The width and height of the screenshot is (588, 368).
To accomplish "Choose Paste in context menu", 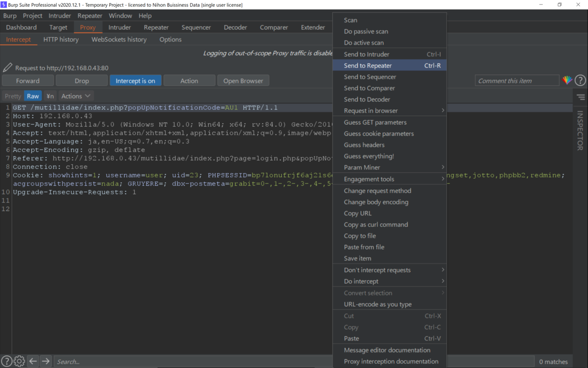I will click(x=390, y=339).
